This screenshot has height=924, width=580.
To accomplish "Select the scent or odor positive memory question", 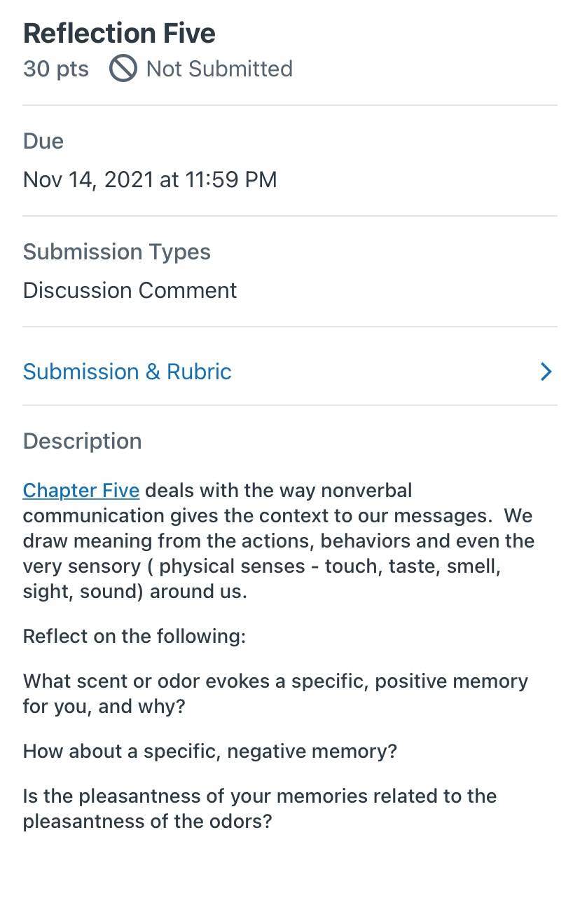I will point(275,693).
